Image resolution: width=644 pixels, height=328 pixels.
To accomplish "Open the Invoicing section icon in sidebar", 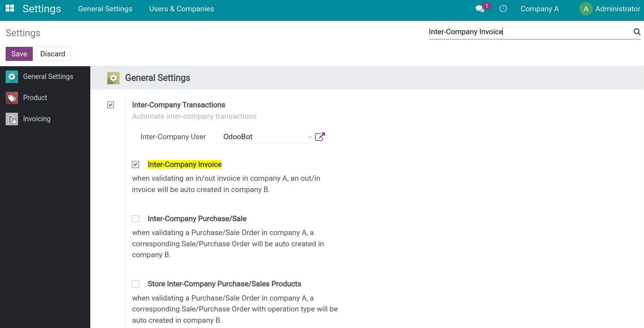I will tap(12, 119).
